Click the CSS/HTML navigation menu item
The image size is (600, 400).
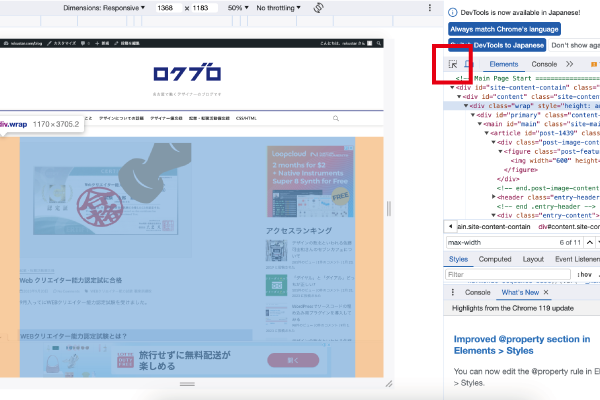point(246,118)
